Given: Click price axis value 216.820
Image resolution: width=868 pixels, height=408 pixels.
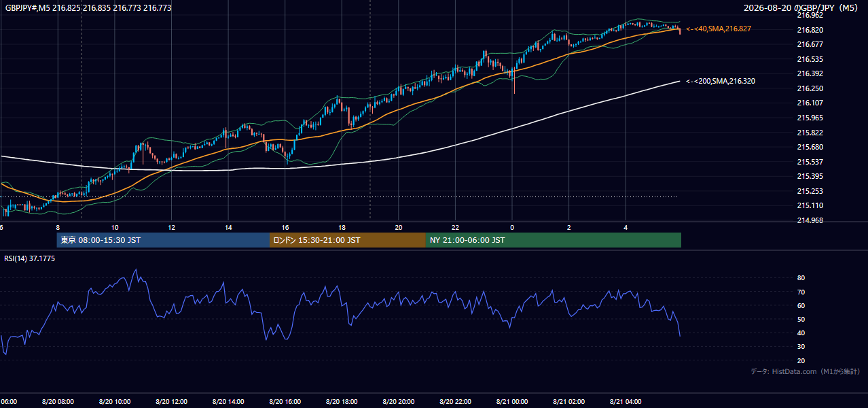Looking at the screenshot, I should [x=810, y=30].
